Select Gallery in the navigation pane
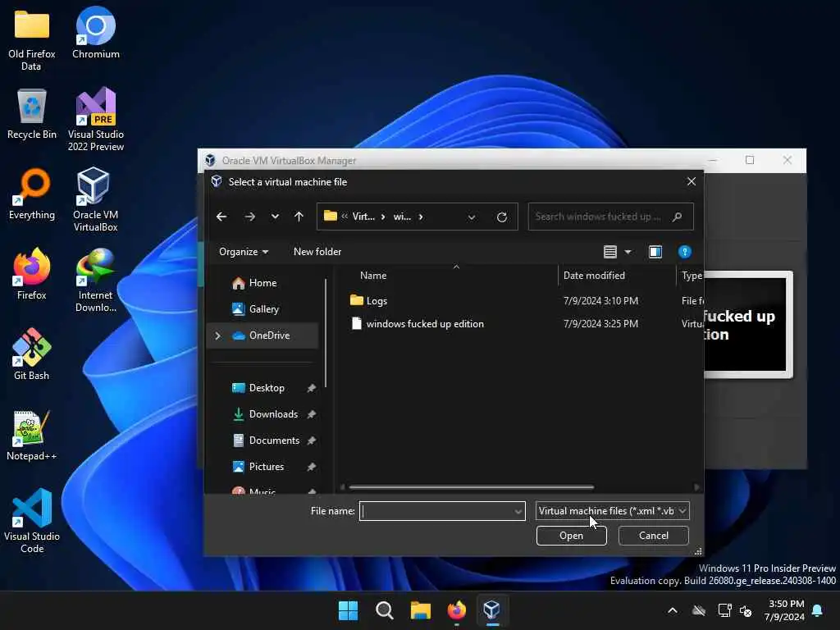 click(x=263, y=309)
